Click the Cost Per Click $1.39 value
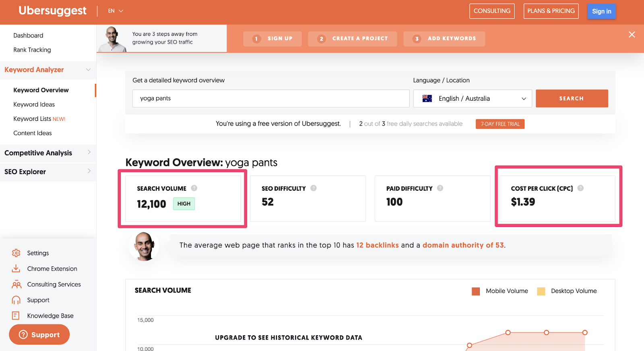Screen dimensions: 644x351 click(x=523, y=202)
